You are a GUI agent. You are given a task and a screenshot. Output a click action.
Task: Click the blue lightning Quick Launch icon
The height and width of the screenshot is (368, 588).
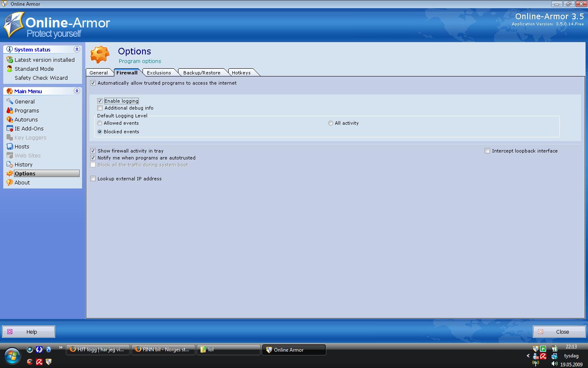coord(39,350)
